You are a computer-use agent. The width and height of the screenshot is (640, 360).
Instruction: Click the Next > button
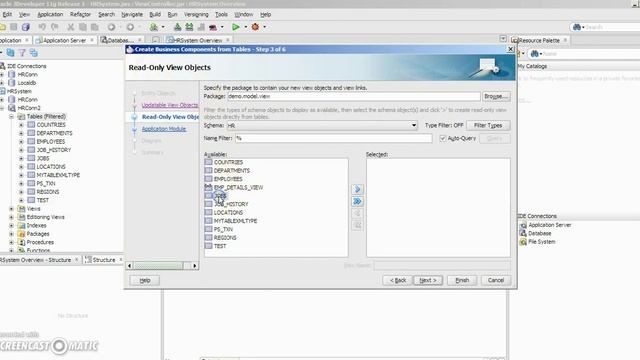point(428,280)
